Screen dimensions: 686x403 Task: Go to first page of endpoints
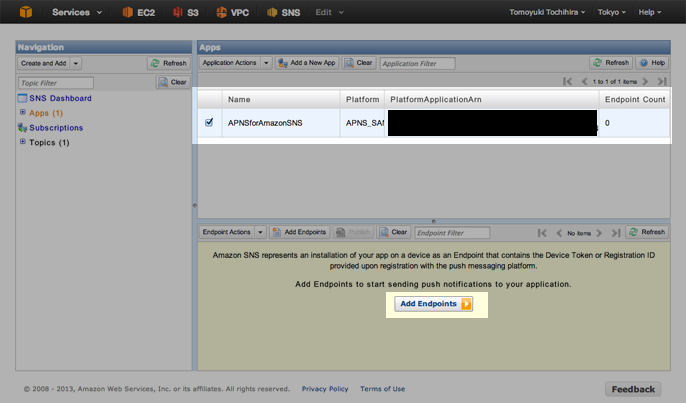pyautogui.click(x=542, y=233)
